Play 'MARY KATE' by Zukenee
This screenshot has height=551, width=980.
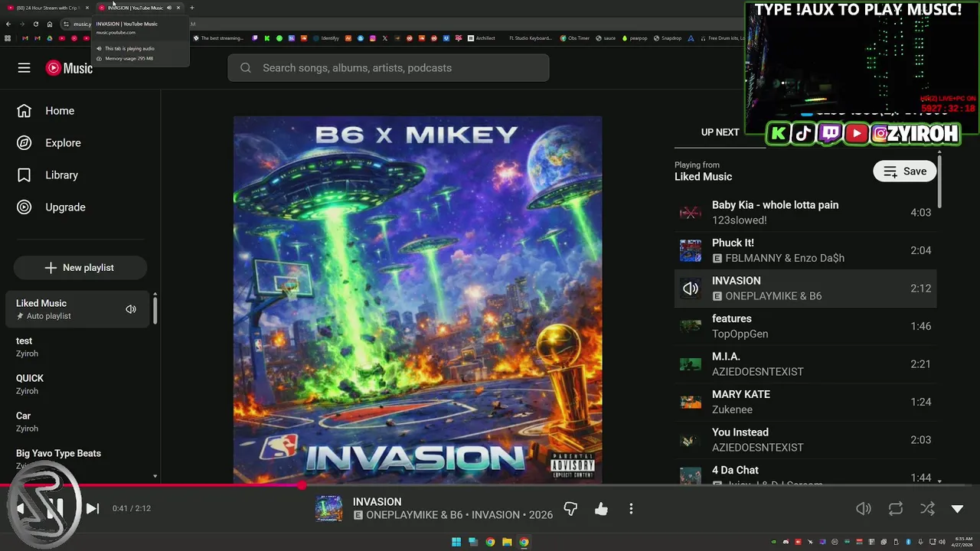(x=805, y=402)
